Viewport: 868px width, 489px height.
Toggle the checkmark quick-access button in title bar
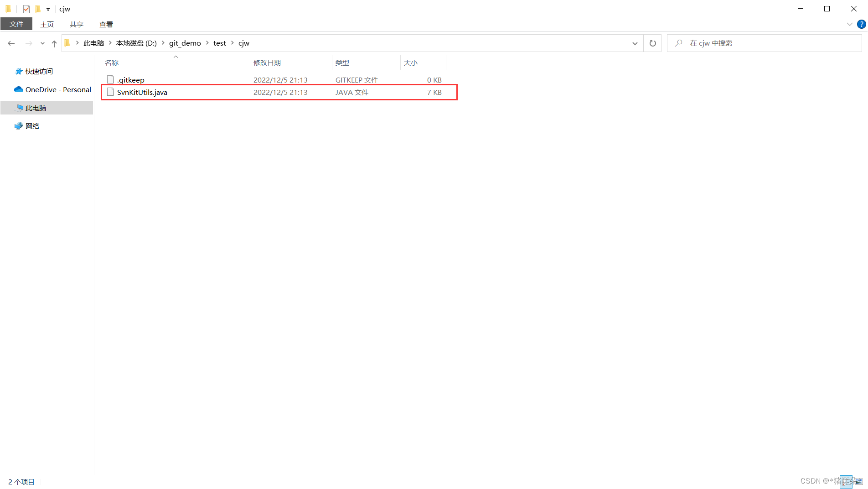26,9
